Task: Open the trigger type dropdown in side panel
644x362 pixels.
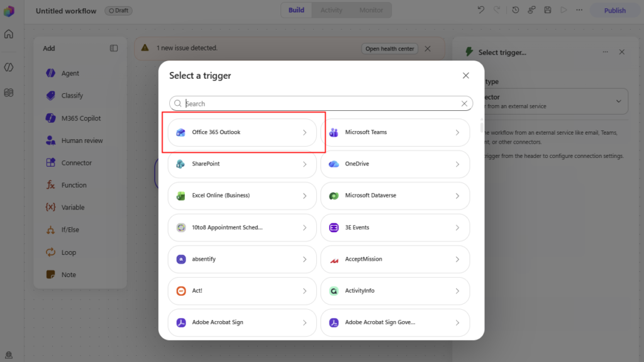Action: (556, 101)
